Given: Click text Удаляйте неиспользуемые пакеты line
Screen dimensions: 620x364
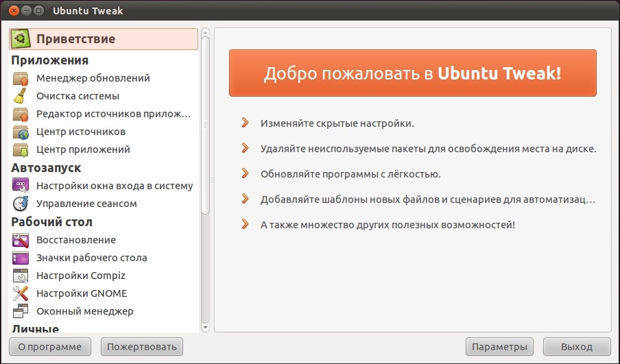Looking at the screenshot, I should pyautogui.click(x=428, y=149).
